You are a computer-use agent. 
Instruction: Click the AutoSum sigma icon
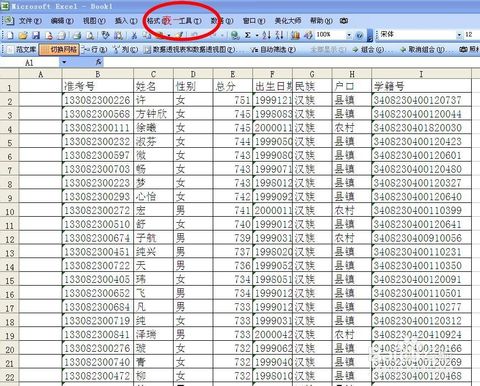coord(248,35)
